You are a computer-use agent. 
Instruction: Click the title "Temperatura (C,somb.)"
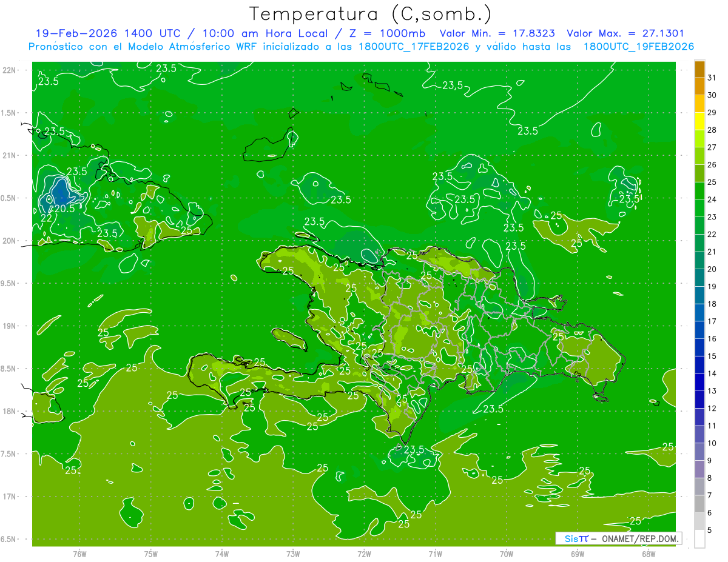pyautogui.click(x=370, y=14)
